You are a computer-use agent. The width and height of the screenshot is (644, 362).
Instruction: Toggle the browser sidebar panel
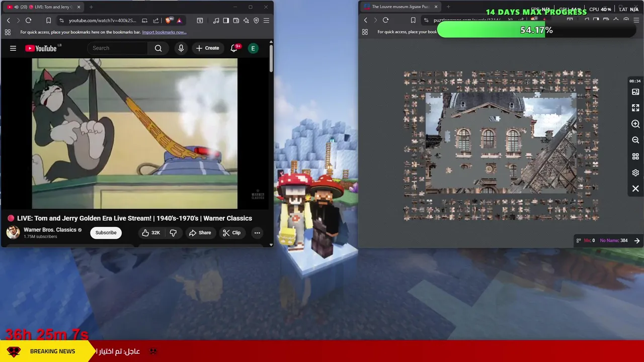tap(226, 21)
